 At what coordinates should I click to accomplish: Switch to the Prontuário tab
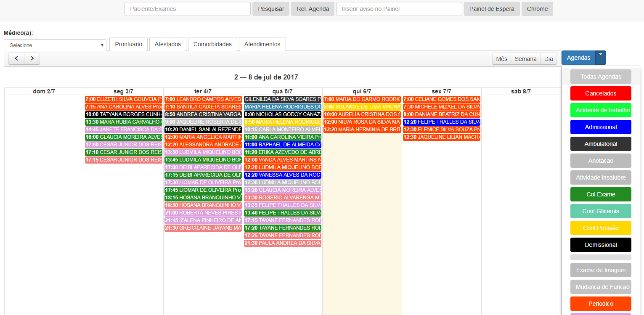click(128, 44)
